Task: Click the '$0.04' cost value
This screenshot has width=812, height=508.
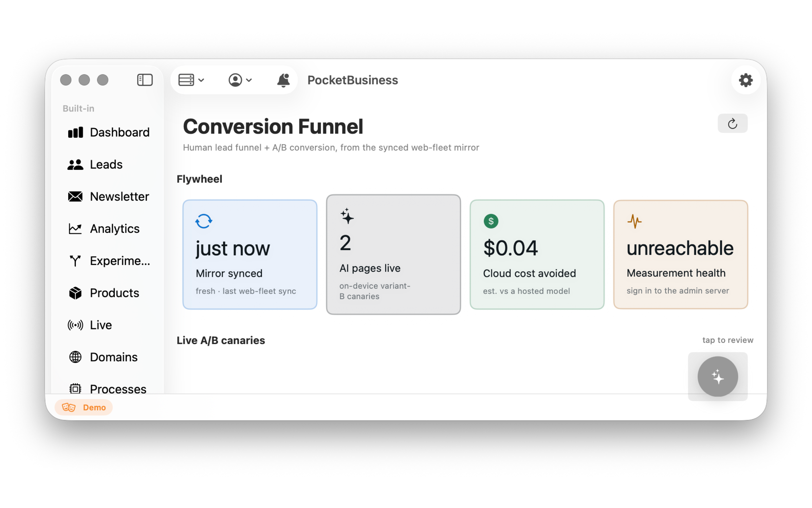Action: click(510, 248)
